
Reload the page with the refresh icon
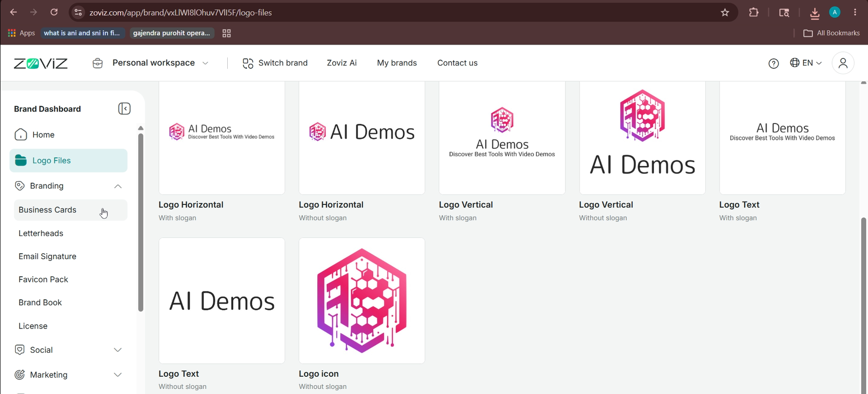coord(54,12)
